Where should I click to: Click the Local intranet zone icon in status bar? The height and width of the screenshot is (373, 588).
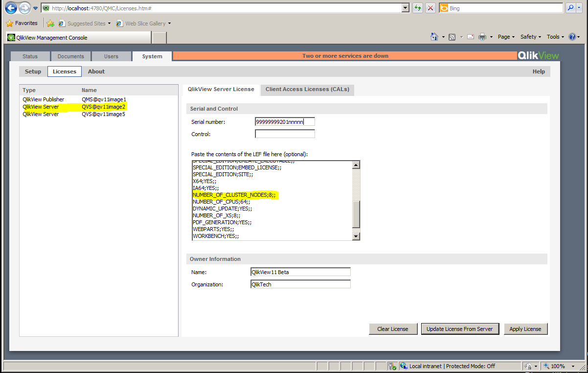(x=404, y=366)
